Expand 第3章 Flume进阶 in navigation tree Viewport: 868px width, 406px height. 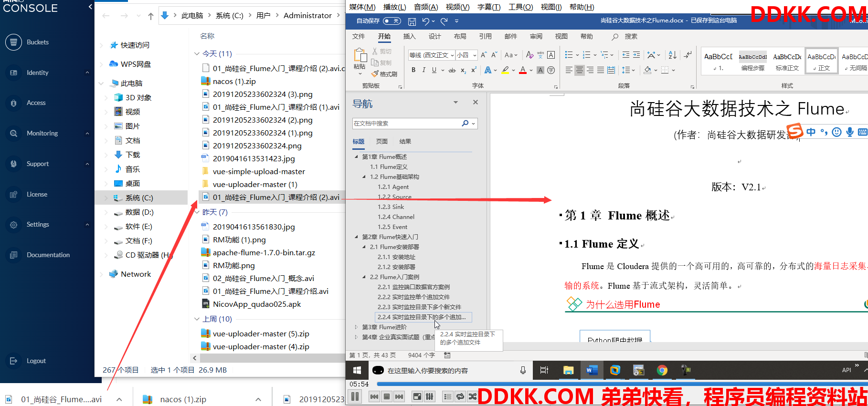pos(356,327)
